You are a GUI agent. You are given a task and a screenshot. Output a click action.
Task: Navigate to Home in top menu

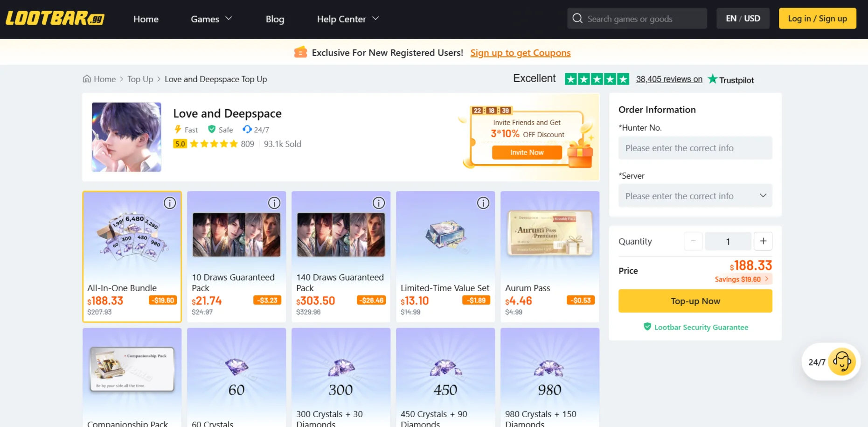click(x=146, y=19)
